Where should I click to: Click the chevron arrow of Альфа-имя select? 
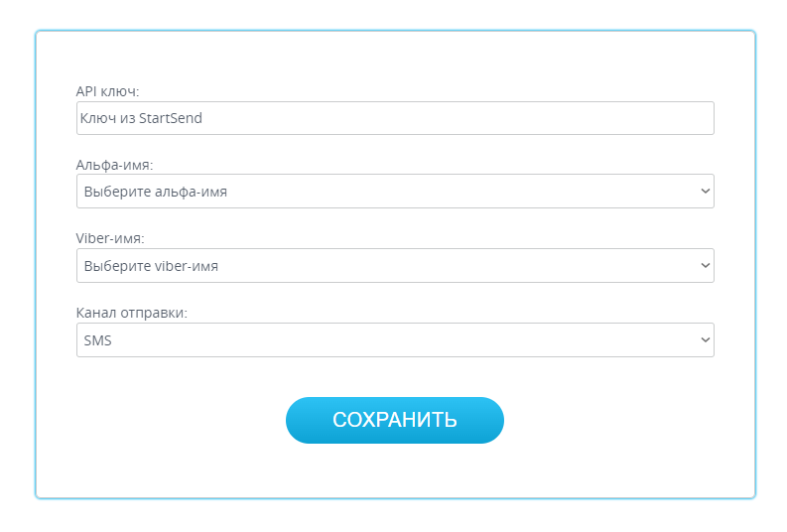(705, 191)
